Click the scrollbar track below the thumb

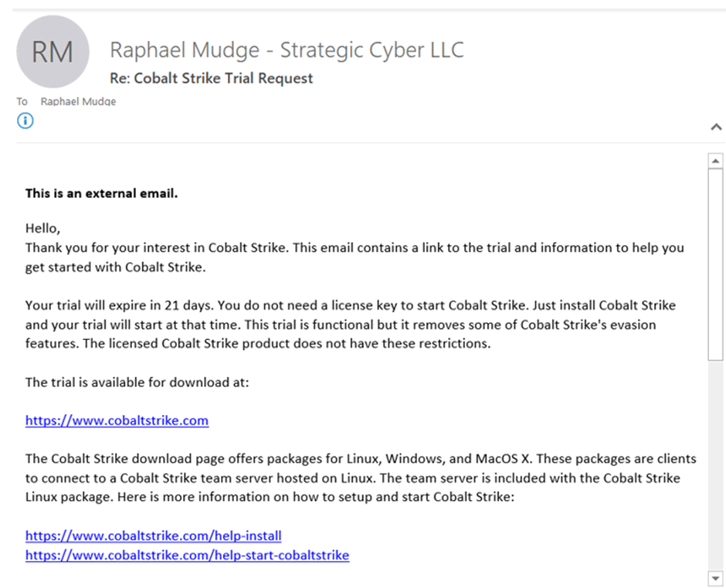(715, 466)
